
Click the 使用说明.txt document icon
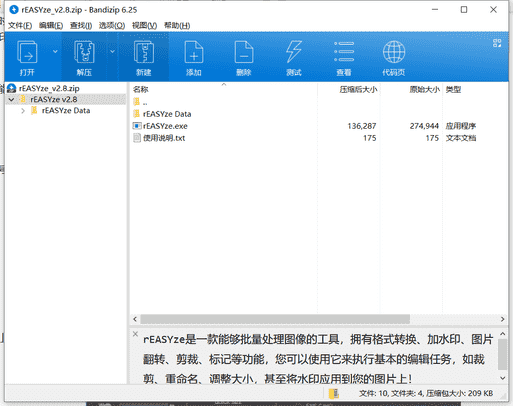pos(137,138)
